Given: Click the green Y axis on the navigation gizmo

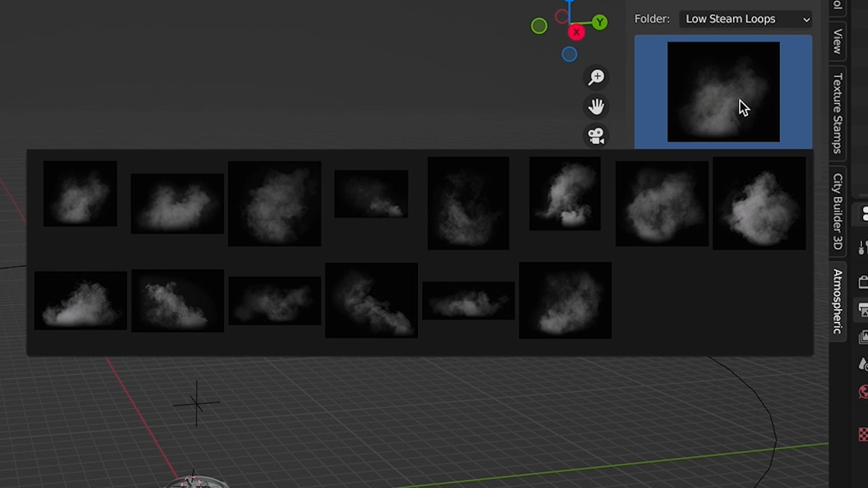Looking at the screenshot, I should (600, 22).
